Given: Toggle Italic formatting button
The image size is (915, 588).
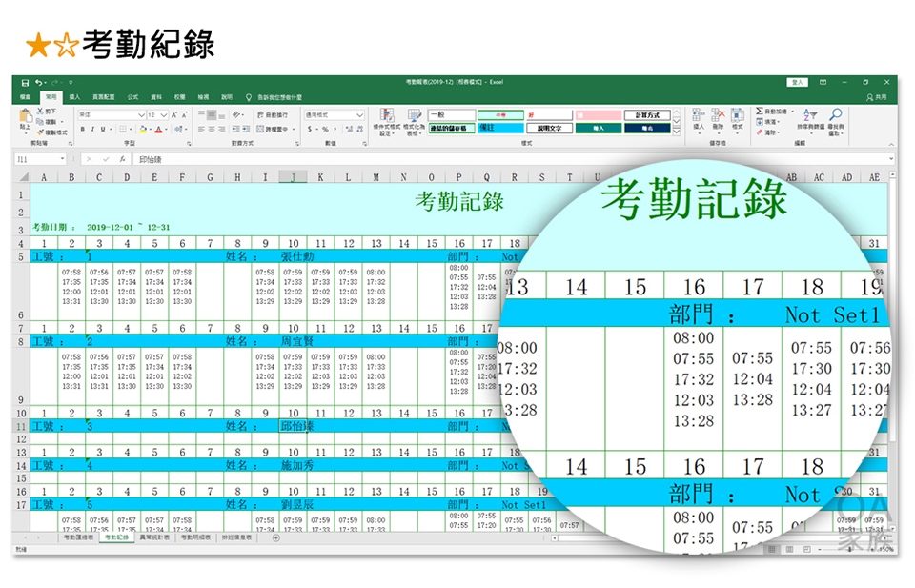Looking at the screenshot, I should pos(92,129).
